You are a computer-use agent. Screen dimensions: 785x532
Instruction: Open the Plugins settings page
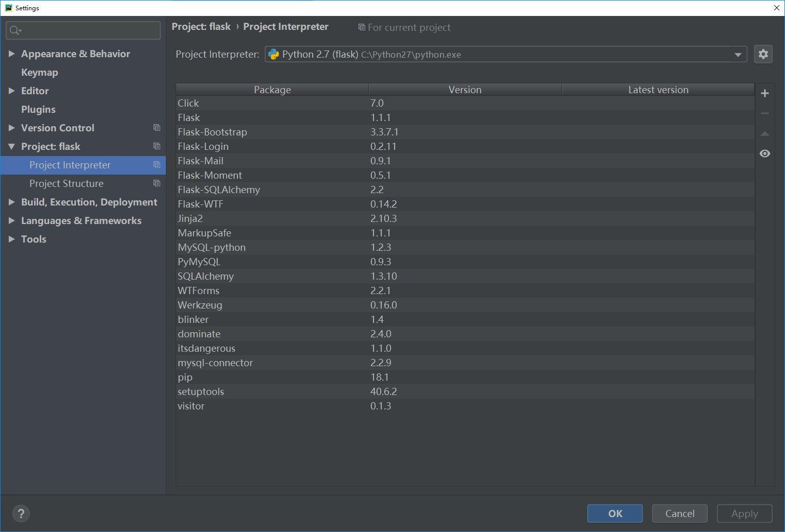pos(38,109)
